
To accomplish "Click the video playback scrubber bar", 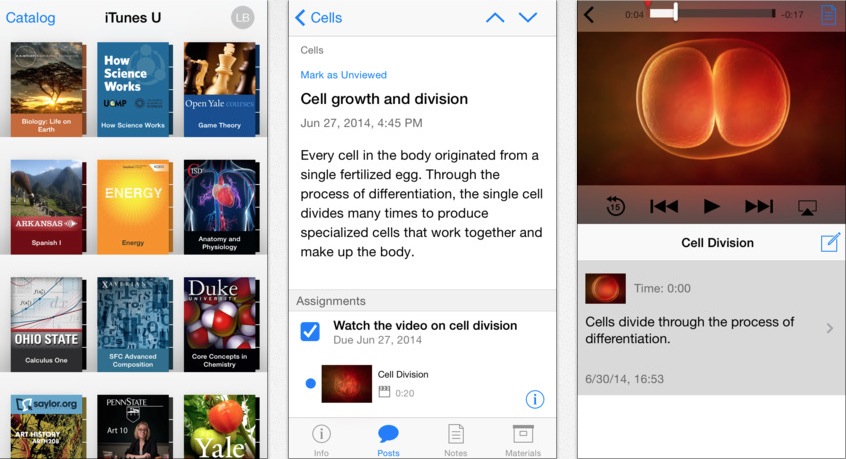I will [712, 13].
